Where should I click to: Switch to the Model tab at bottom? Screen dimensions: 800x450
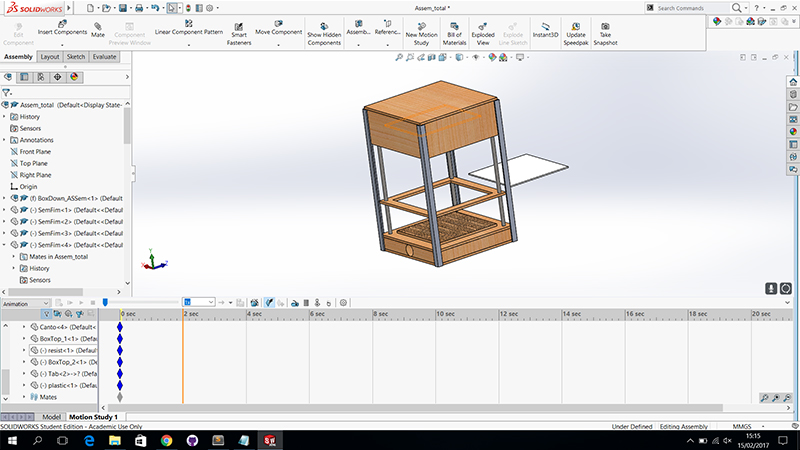[x=51, y=417]
